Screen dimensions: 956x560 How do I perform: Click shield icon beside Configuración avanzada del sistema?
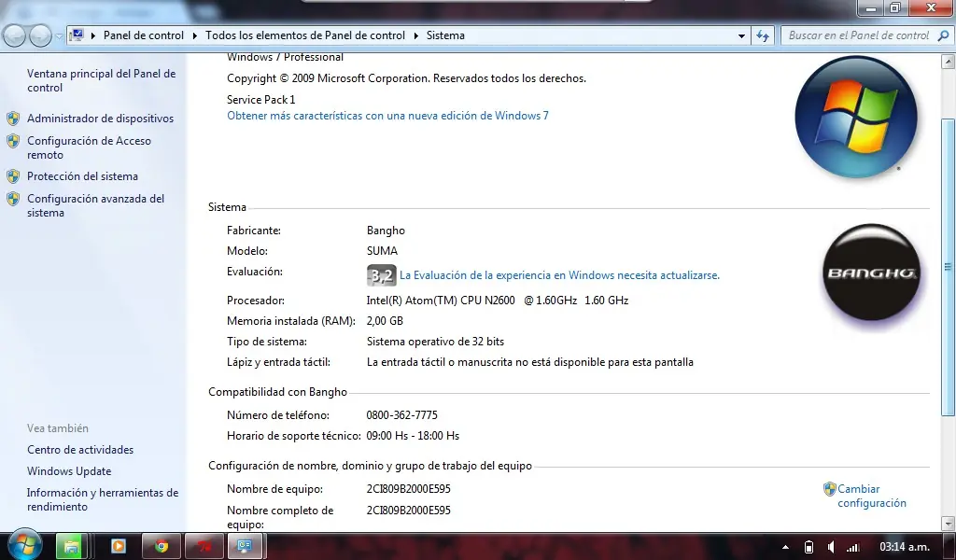pos(13,199)
